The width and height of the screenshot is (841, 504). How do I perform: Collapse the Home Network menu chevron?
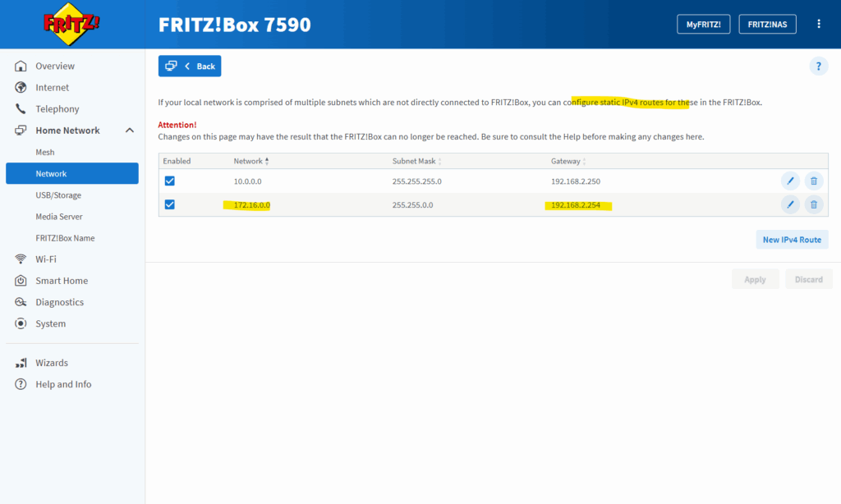coord(129,131)
